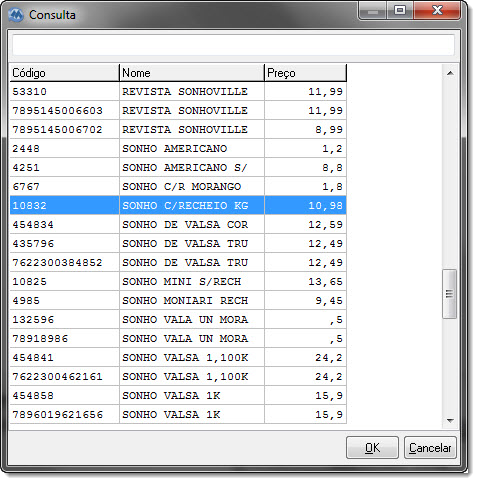This screenshot has height=483, width=478.
Task: Select row with code 7895145006702
Action: tap(178, 129)
